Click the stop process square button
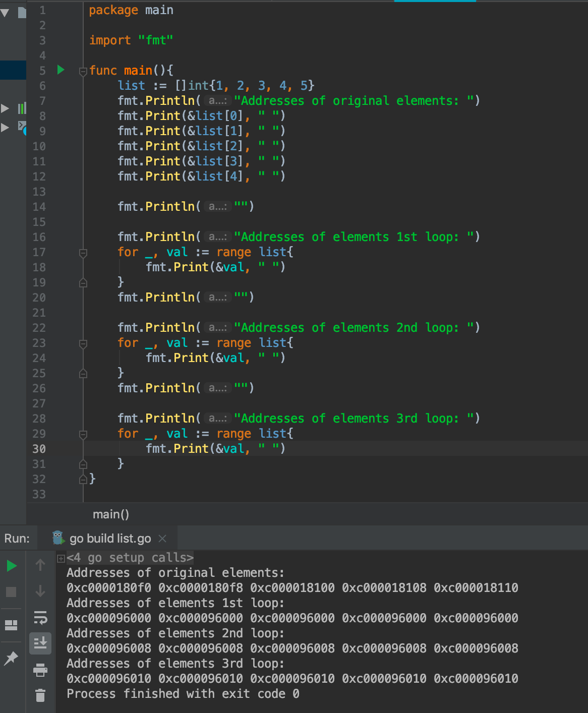 coord(11,591)
